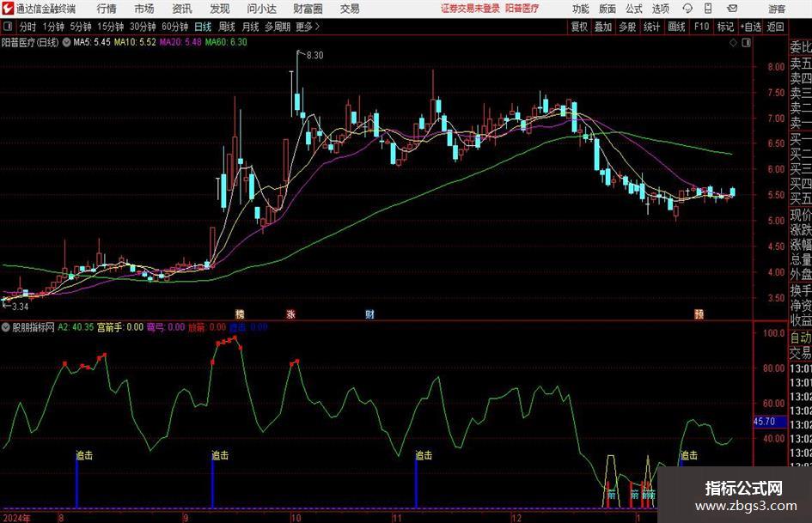Viewport: 812px width, 523px height.
Task: Switch to 30分钟 period
Action: point(143,27)
